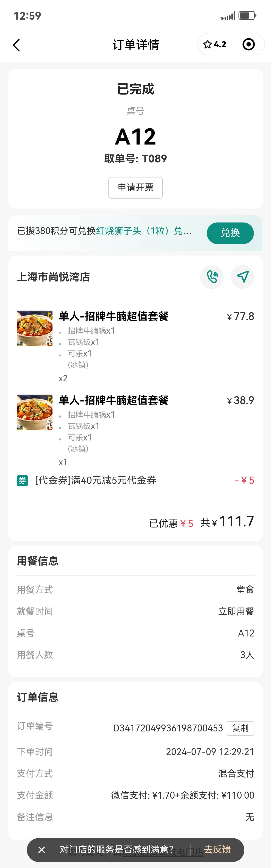Viewport: 271px width, 868px height.
Task: Open the 红烧狮子头 points reward link
Action: (144, 231)
